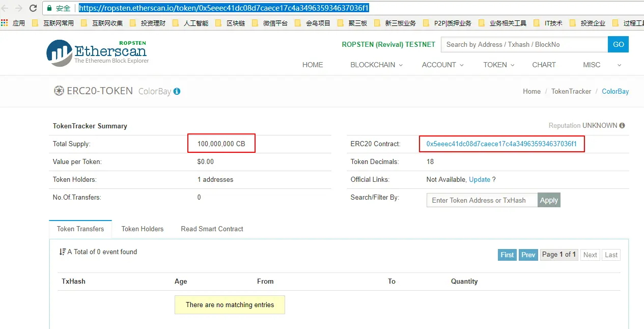Open the 互联网常用 bookmark folder

pyautogui.click(x=53, y=23)
